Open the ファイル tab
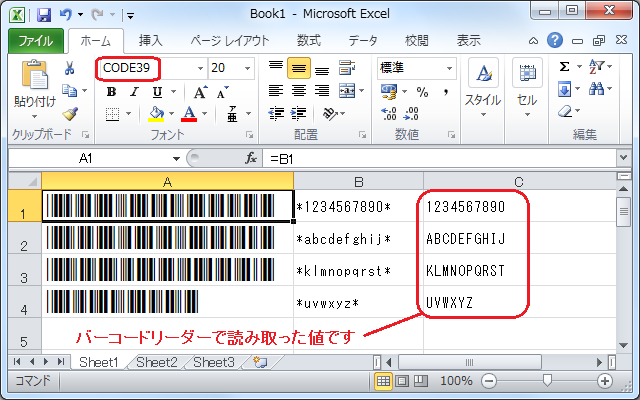 click(x=36, y=40)
